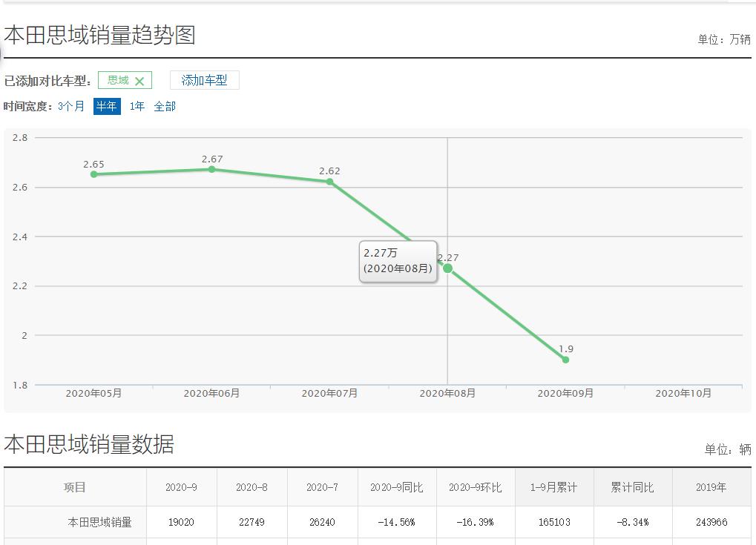Image resolution: width=756 pixels, height=545 pixels.
Task: Click the 本田思域销量数据 heading
Action: [89, 444]
